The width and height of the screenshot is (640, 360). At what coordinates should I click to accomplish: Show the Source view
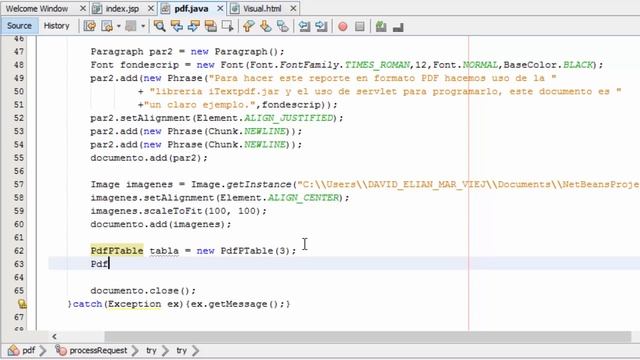19,26
